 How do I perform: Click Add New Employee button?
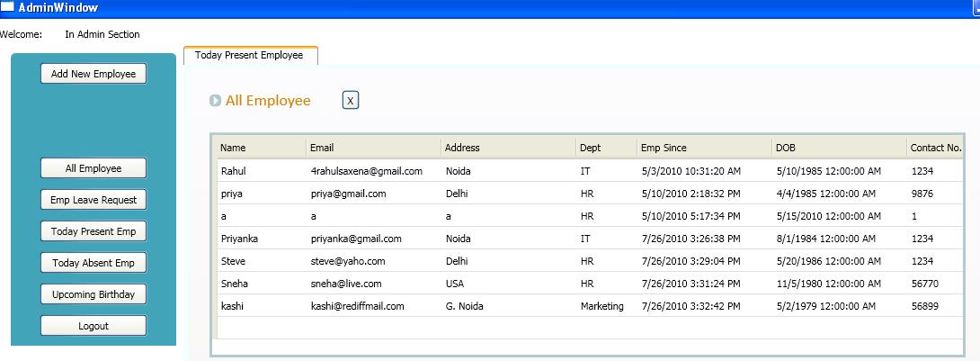[94, 74]
